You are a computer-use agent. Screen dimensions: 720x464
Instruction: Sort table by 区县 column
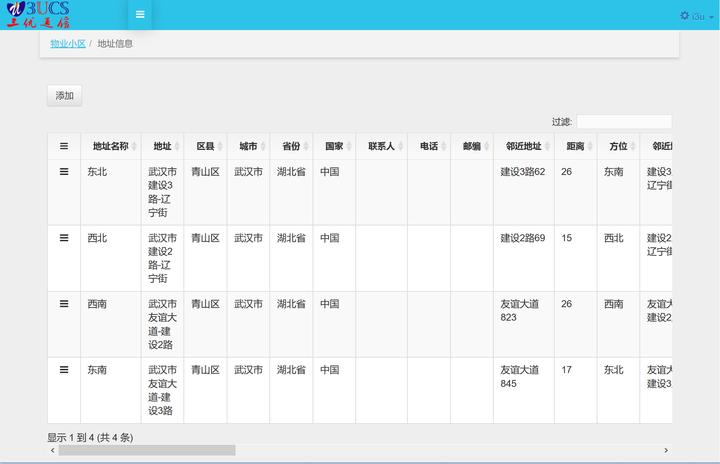(x=205, y=146)
